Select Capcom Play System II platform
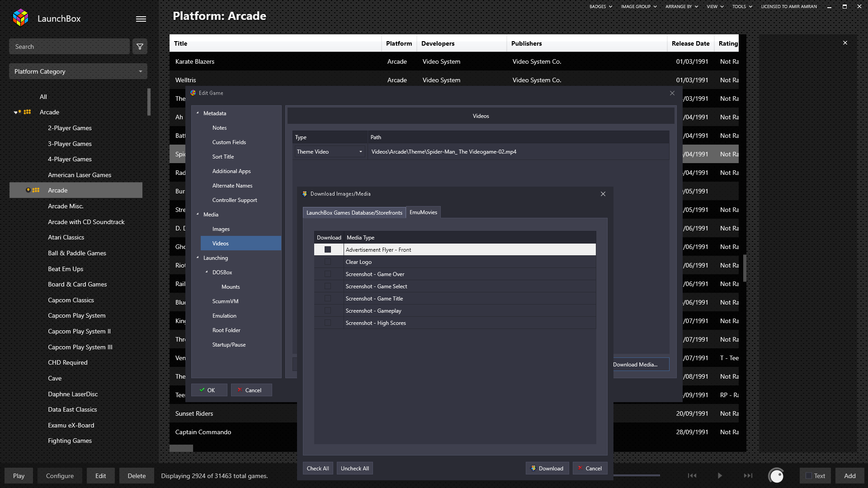The width and height of the screenshot is (868, 488). 79,331
